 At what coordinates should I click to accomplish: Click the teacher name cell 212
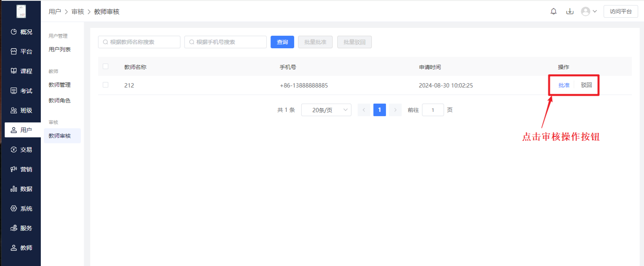(x=129, y=85)
